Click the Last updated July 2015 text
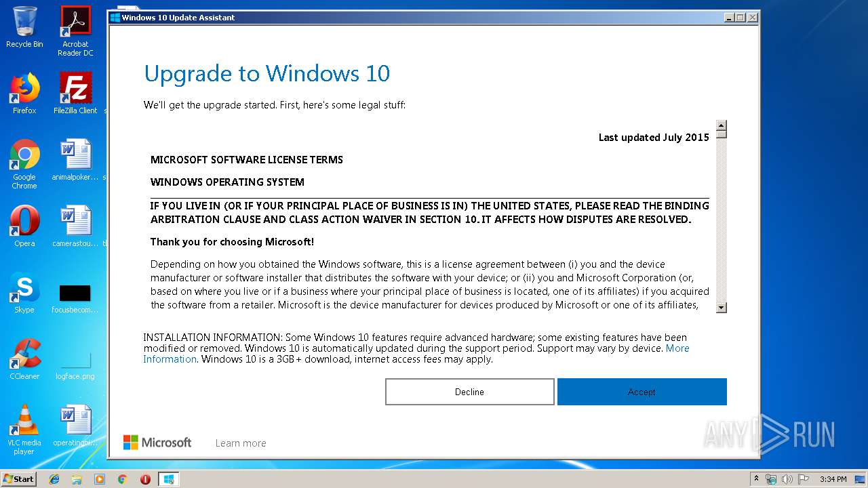Viewport: 868px width, 488px height. coord(654,138)
